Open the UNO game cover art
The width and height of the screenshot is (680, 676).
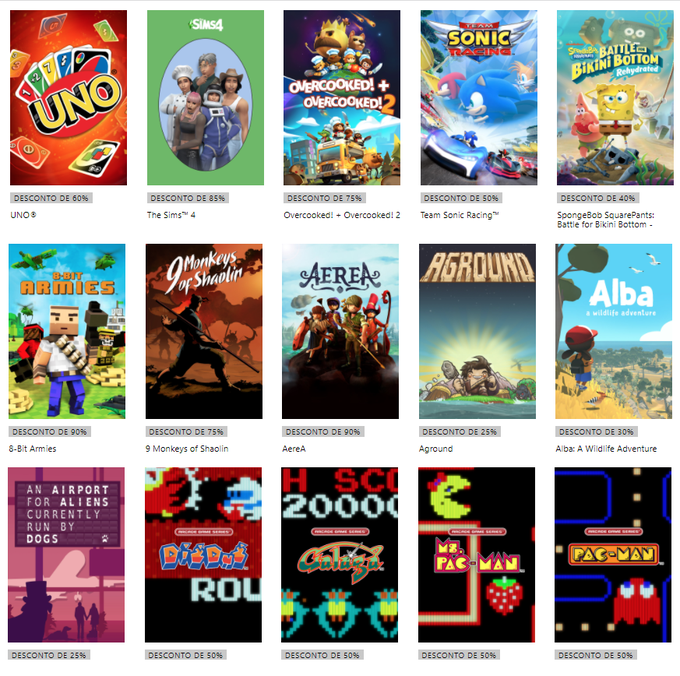click(x=69, y=98)
